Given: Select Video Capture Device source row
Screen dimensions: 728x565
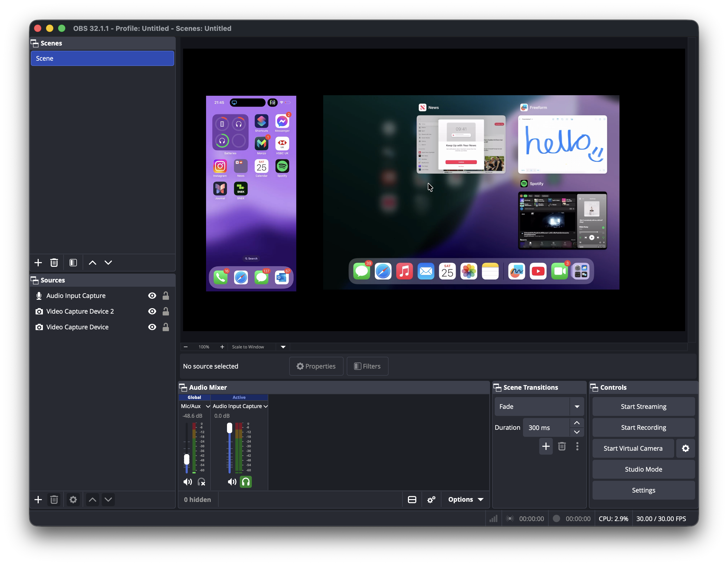Looking at the screenshot, I should (102, 327).
